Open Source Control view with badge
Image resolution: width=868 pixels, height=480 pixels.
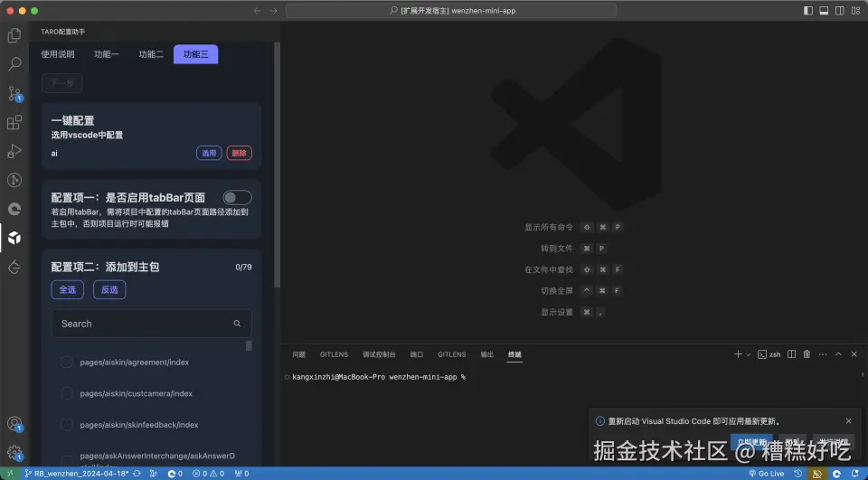coord(14,93)
